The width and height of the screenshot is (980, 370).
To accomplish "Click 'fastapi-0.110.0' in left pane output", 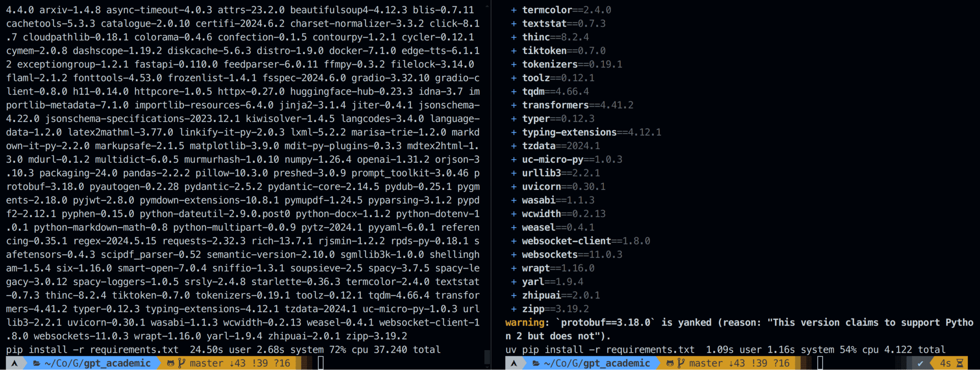I will 176,64.
